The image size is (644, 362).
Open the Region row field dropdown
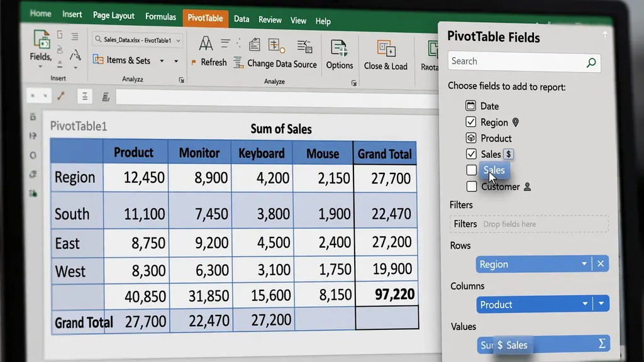pyautogui.click(x=584, y=263)
